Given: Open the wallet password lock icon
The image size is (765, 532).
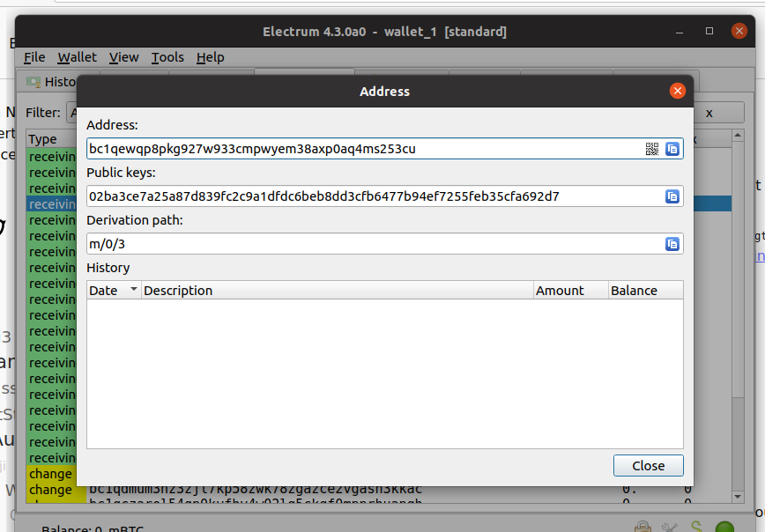Looking at the screenshot, I should (x=643, y=527).
